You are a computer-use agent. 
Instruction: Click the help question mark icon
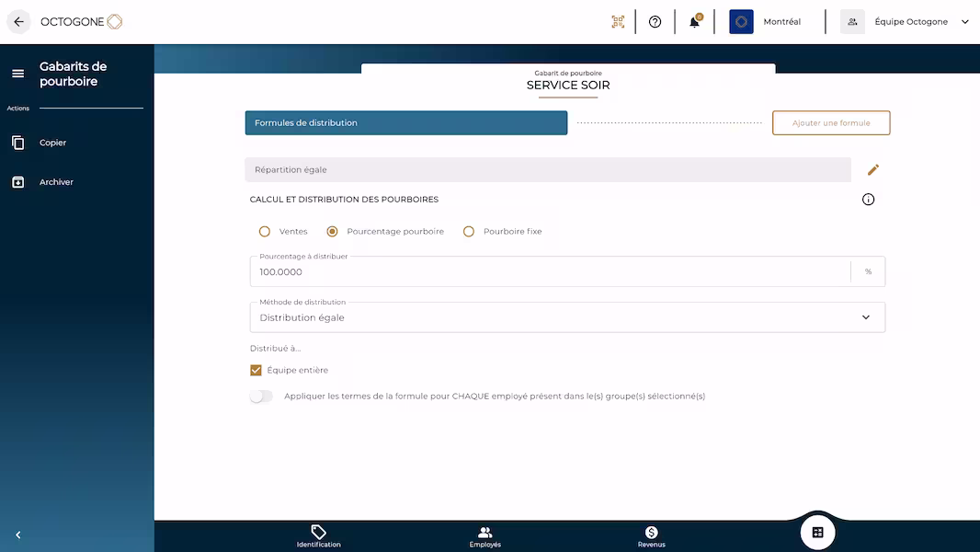point(655,20)
